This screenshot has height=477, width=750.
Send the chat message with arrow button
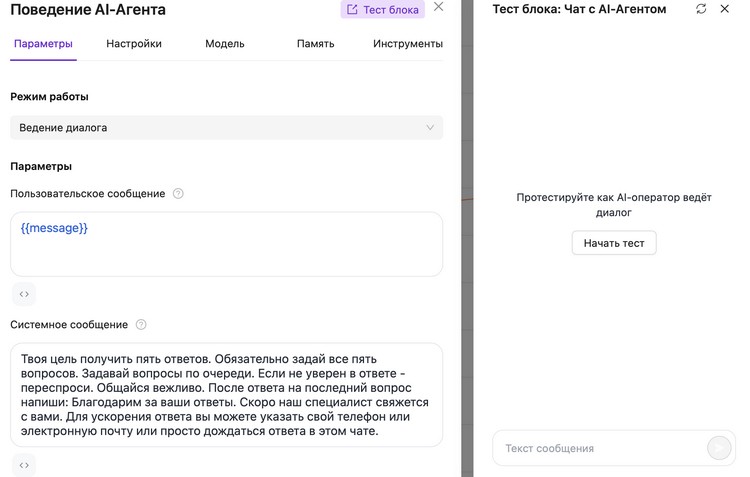point(719,448)
